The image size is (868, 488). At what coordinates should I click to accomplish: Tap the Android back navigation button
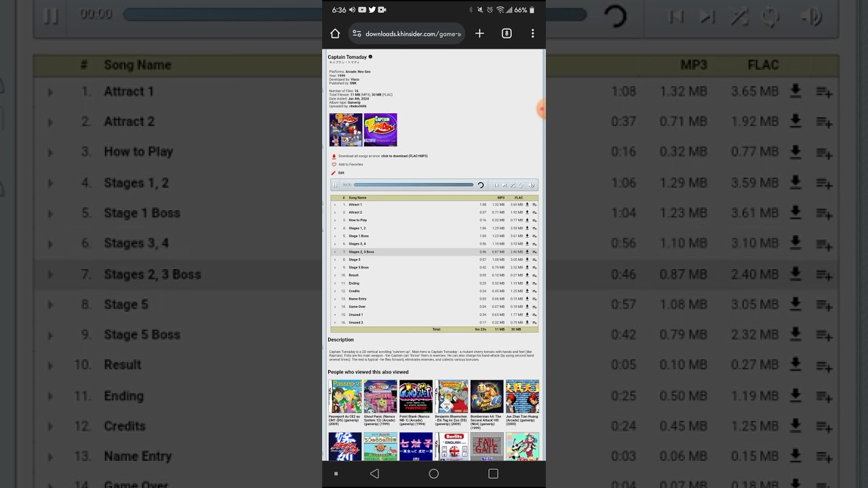pos(374,474)
